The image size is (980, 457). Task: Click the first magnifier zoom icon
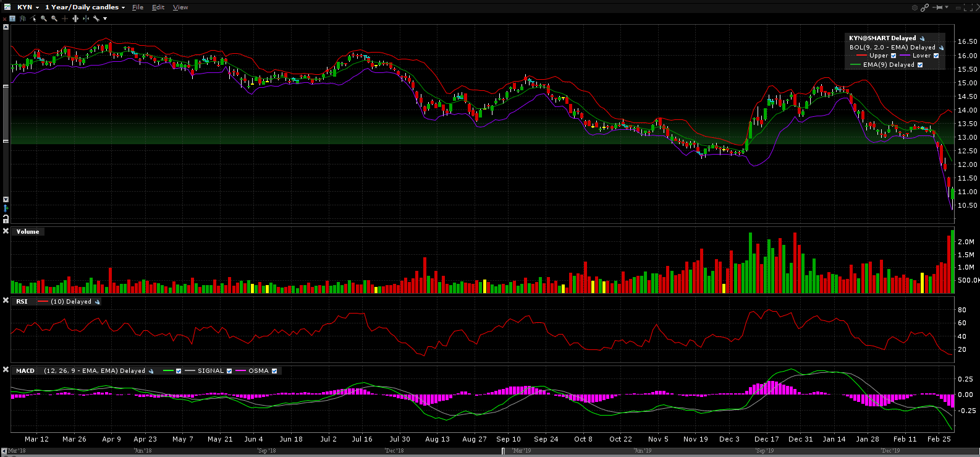tap(44, 19)
